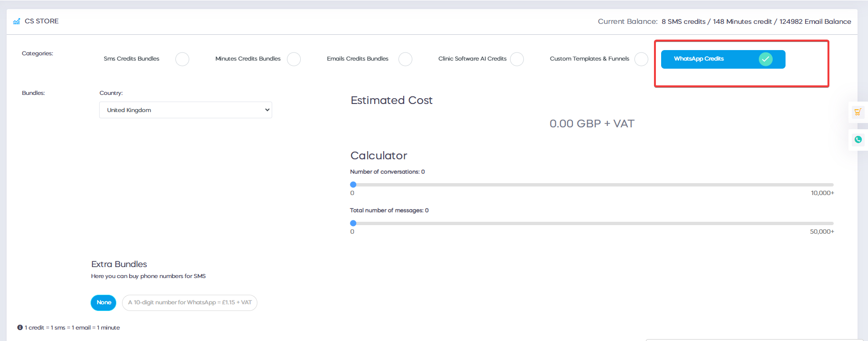Select the Sms Credits Bundles radio circle
Image resolution: width=868 pixels, height=341 pixels.
click(182, 59)
